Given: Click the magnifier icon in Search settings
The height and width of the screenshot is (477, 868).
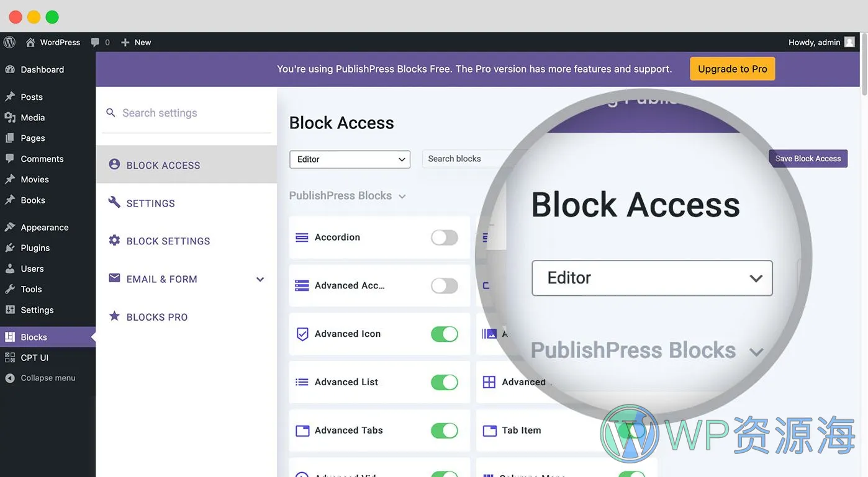Looking at the screenshot, I should click(111, 113).
